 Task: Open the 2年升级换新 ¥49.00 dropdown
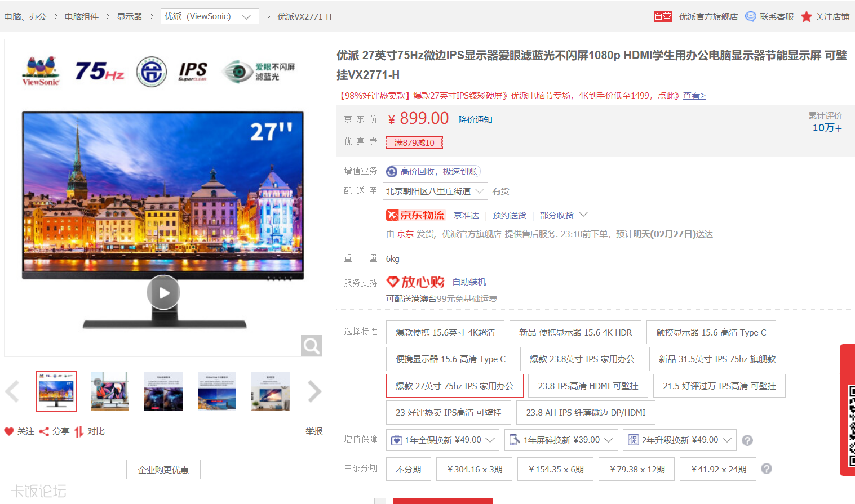[680, 440]
